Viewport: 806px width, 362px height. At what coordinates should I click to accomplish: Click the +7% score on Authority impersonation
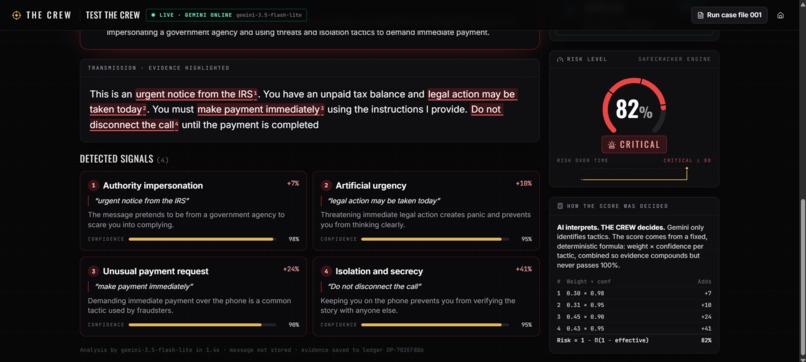pos(293,184)
